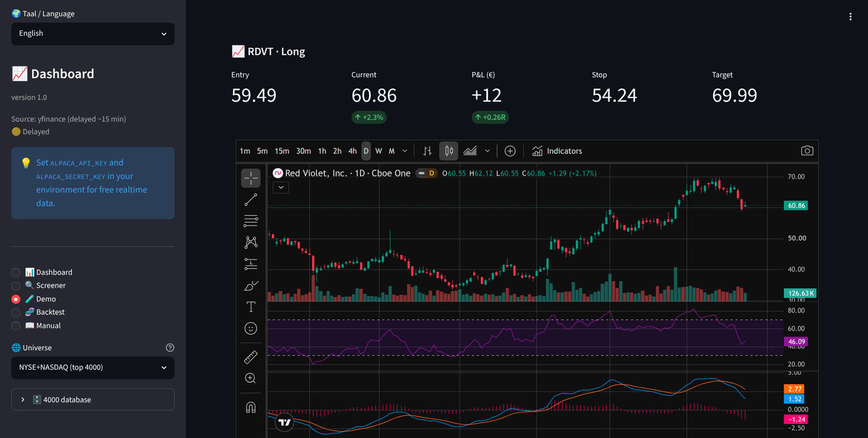Click the Universe help question mark

[x=170, y=348]
